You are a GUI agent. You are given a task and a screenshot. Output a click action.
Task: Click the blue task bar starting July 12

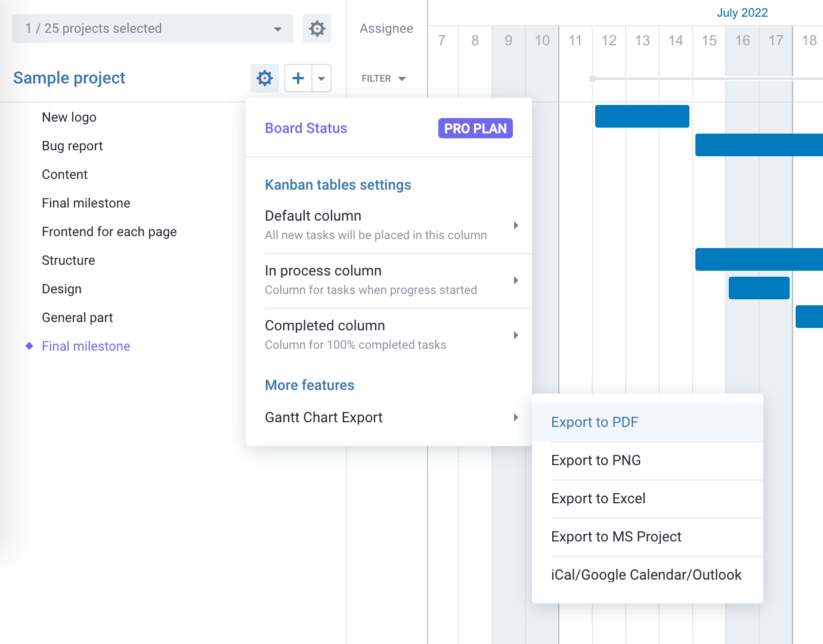[x=641, y=116]
